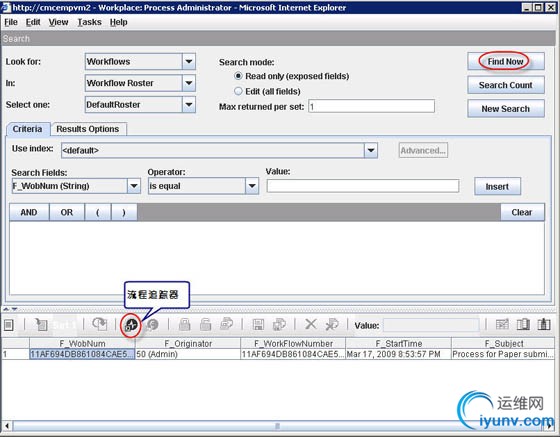Open the File menu
The height and width of the screenshot is (437, 560).
coord(11,22)
